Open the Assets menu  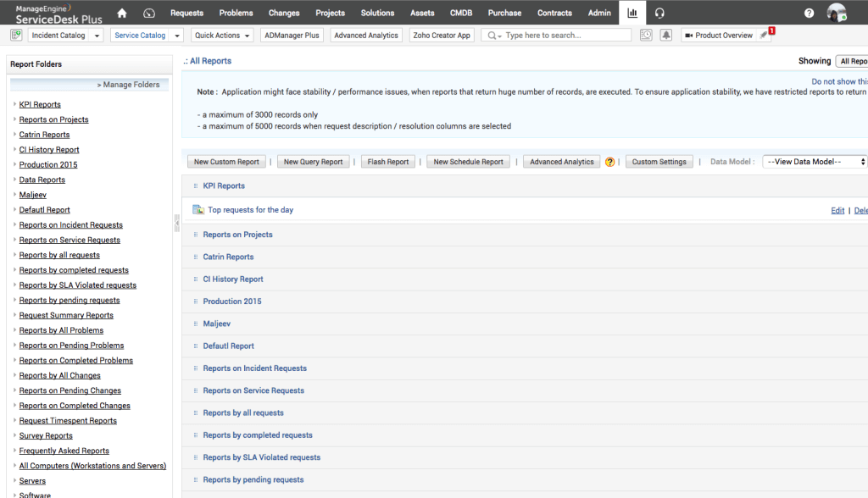pyautogui.click(x=422, y=13)
